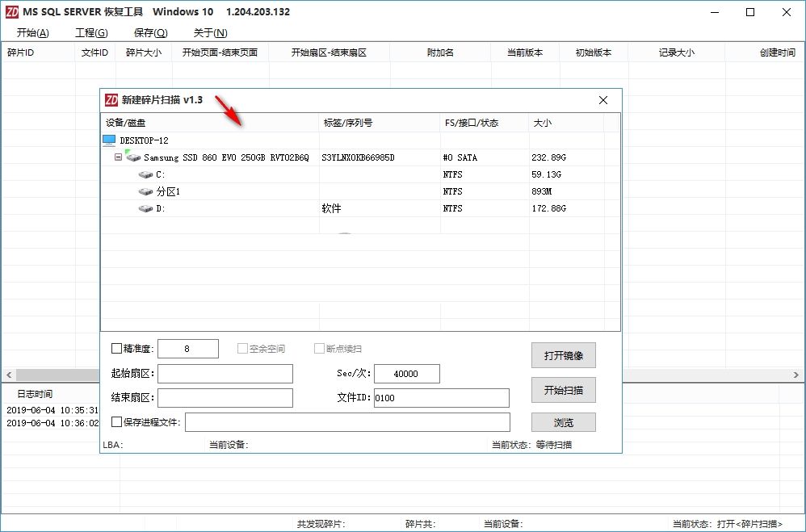This screenshot has width=806, height=532.
Task: Click the 日志时间 log column header
Action: click(35, 394)
